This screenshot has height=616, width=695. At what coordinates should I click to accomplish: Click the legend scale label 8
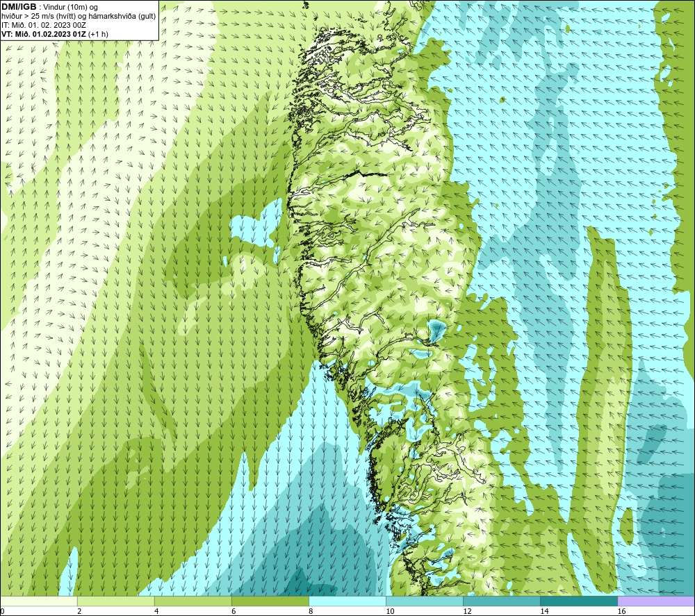[311, 611]
